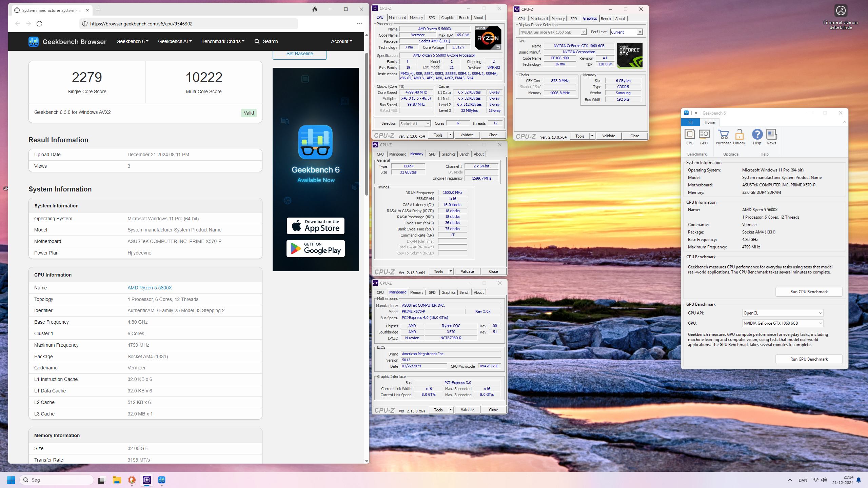This screenshot has height=488, width=868.
Task: Open Geekbench 6 navbar dropdown
Action: coord(132,41)
